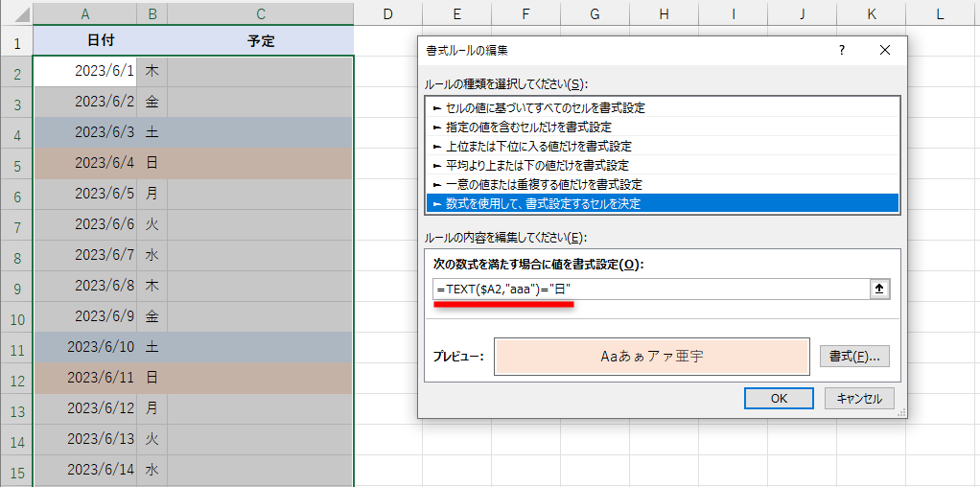Click the collapse dialog arrow beside formula field

coord(879,289)
